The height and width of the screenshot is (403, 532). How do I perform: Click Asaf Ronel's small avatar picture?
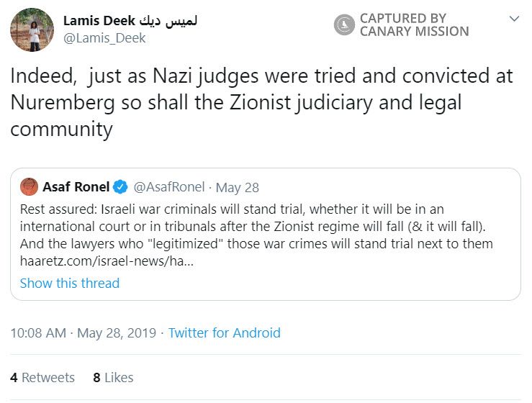(x=30, y=187)
